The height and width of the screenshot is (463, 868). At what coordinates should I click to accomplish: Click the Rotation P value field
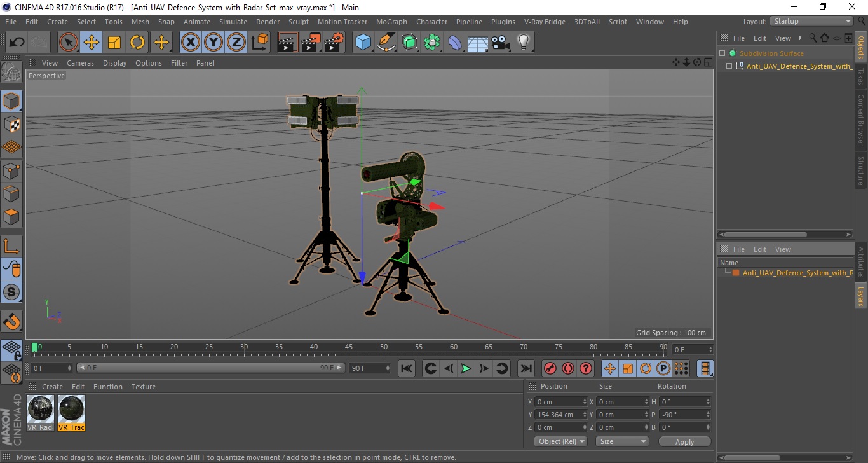click(685, 415)
